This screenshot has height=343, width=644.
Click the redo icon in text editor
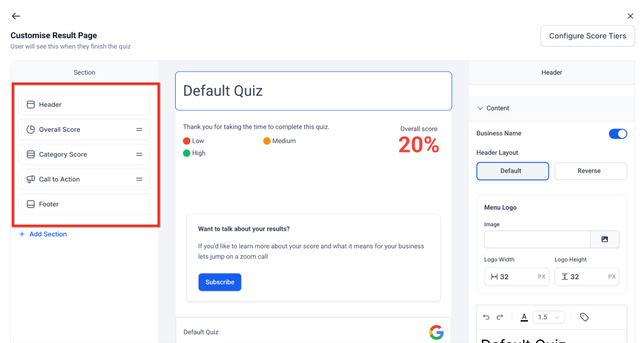pyautogui.click(x=500, y=317)
